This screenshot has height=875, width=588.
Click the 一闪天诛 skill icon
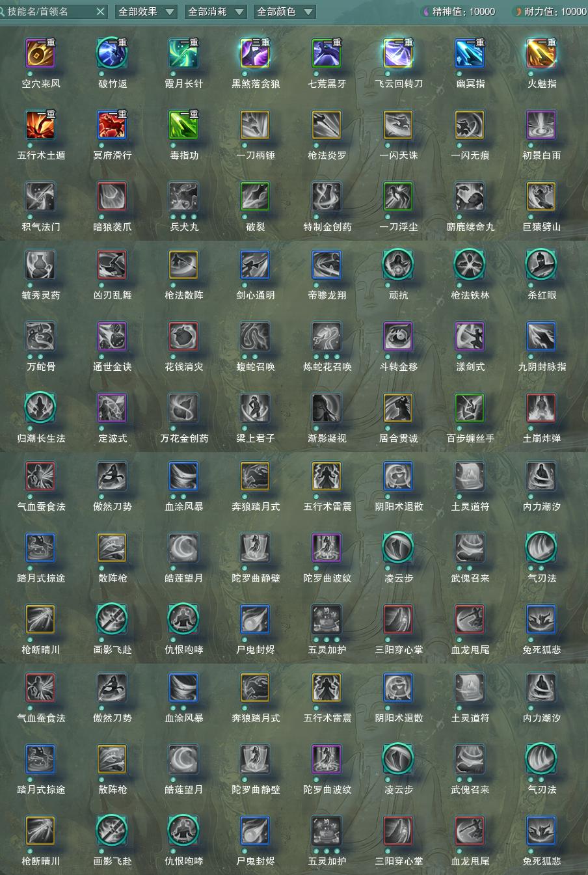click(399, 125)
